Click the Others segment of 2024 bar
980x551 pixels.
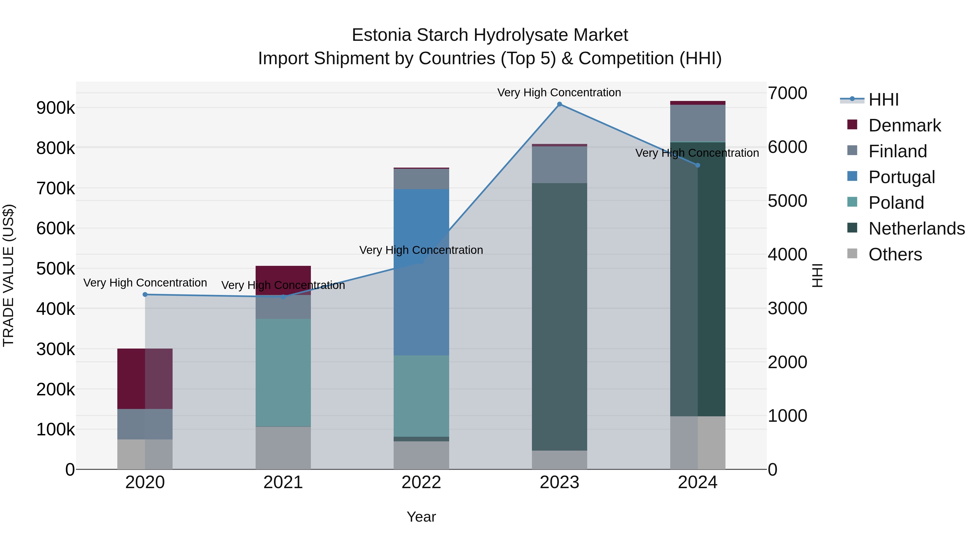click(x=698, y=443)
